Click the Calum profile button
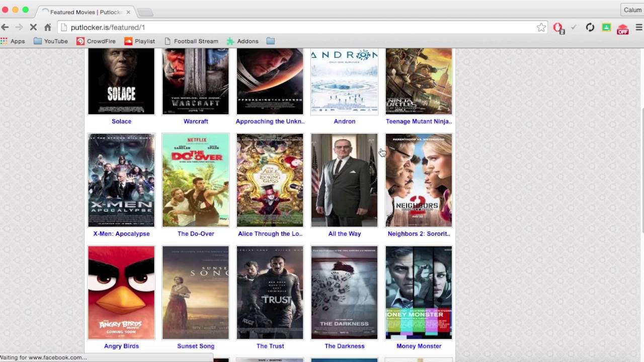The width and height of the screenshot is (644, 362). coord(632,10)
